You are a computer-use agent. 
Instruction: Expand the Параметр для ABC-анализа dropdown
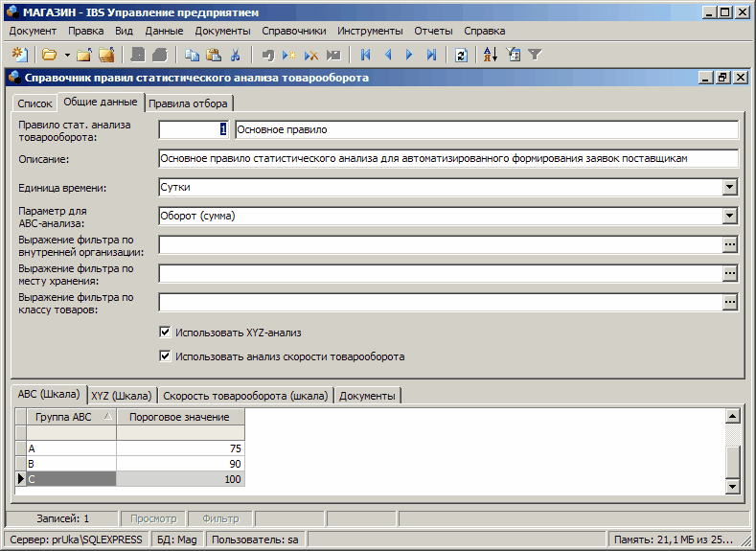[x=730, y=216]
